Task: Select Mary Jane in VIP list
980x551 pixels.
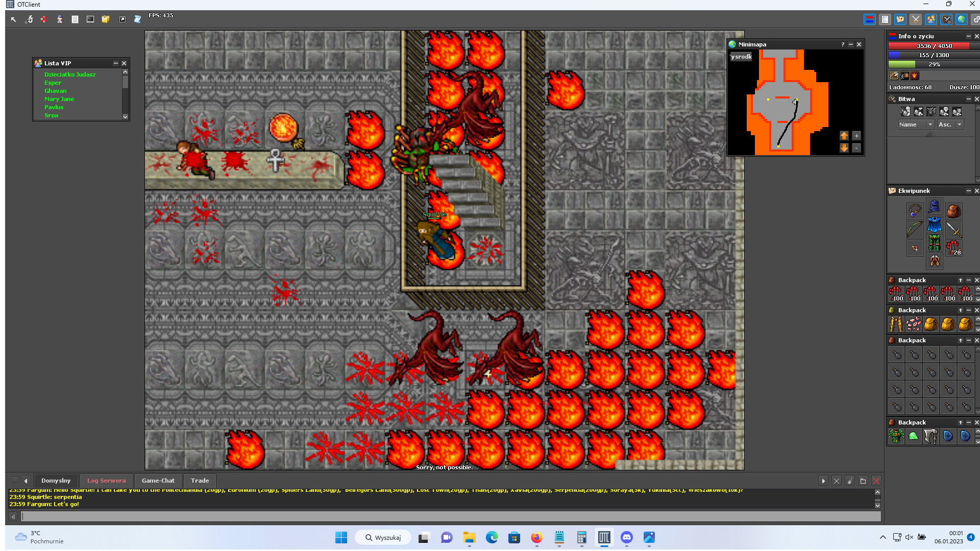Action: (x=59, y=99)
